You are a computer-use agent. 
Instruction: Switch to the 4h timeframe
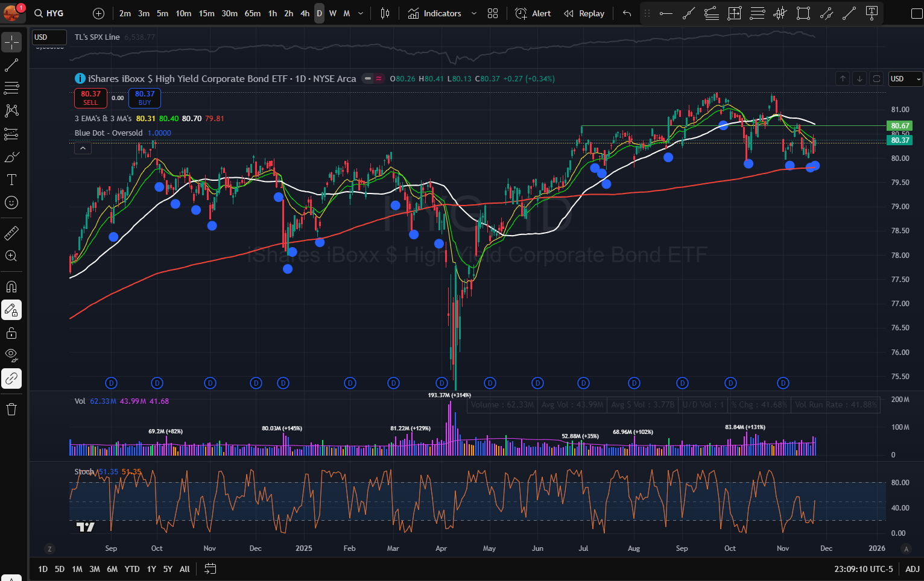[x=305, y=13]
